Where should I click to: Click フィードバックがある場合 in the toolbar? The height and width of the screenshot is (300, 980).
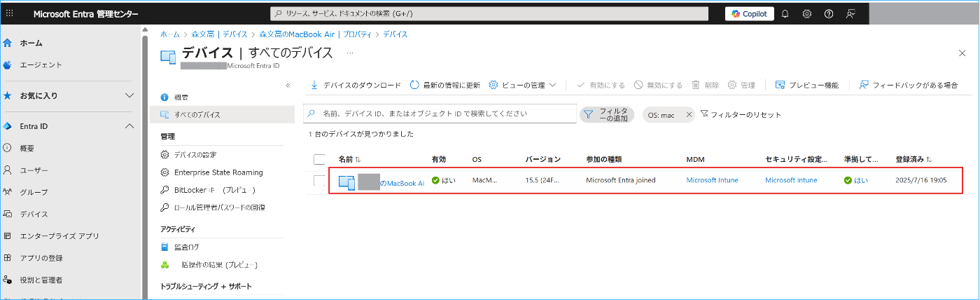[908, 85]
